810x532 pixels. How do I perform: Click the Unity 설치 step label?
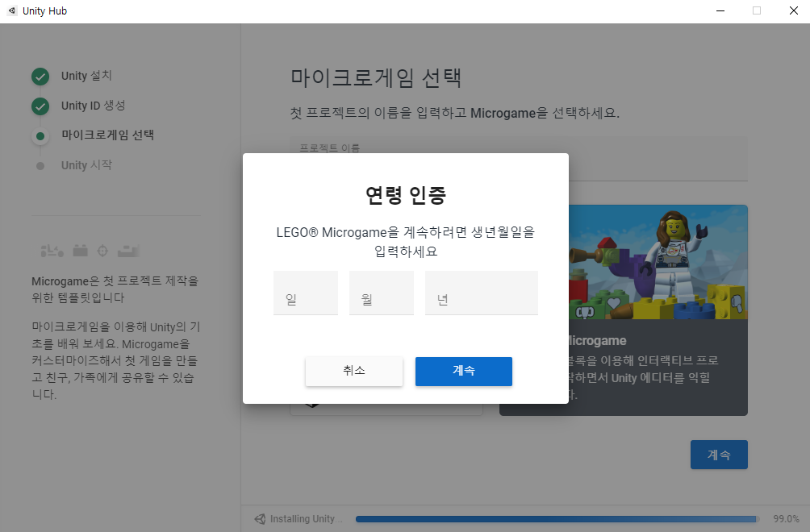click(x=86, y=76)
